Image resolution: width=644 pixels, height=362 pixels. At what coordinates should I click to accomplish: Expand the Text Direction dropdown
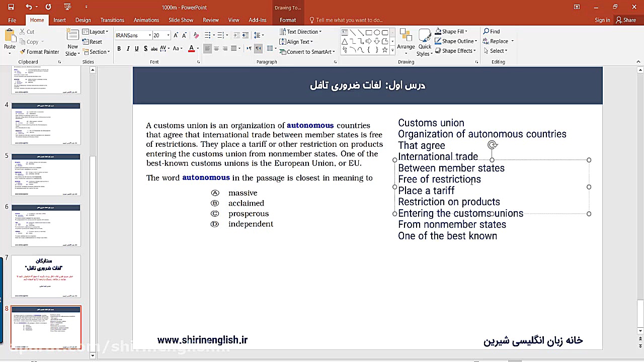click(301, 32)
